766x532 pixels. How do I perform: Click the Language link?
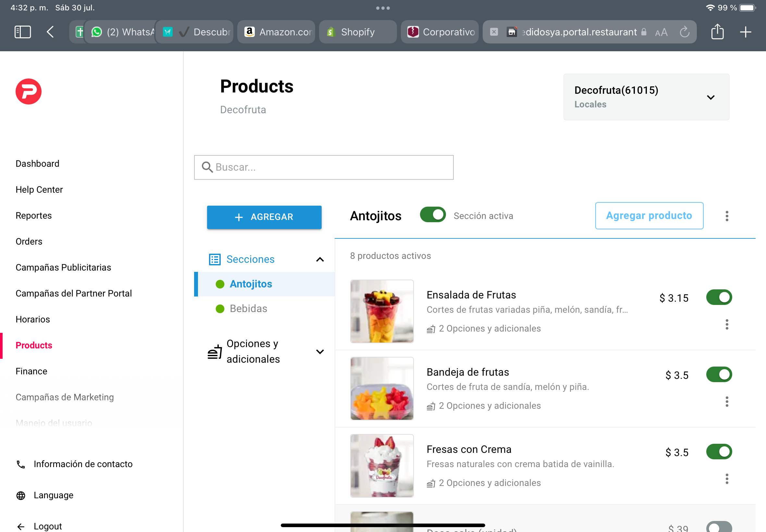click(53, 496)
